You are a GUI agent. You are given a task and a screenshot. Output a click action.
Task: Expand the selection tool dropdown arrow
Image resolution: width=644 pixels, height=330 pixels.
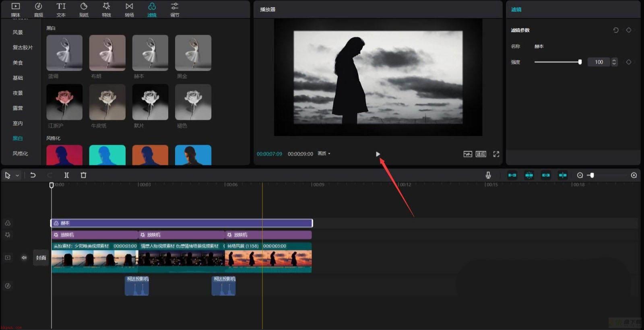pos(17,176)
